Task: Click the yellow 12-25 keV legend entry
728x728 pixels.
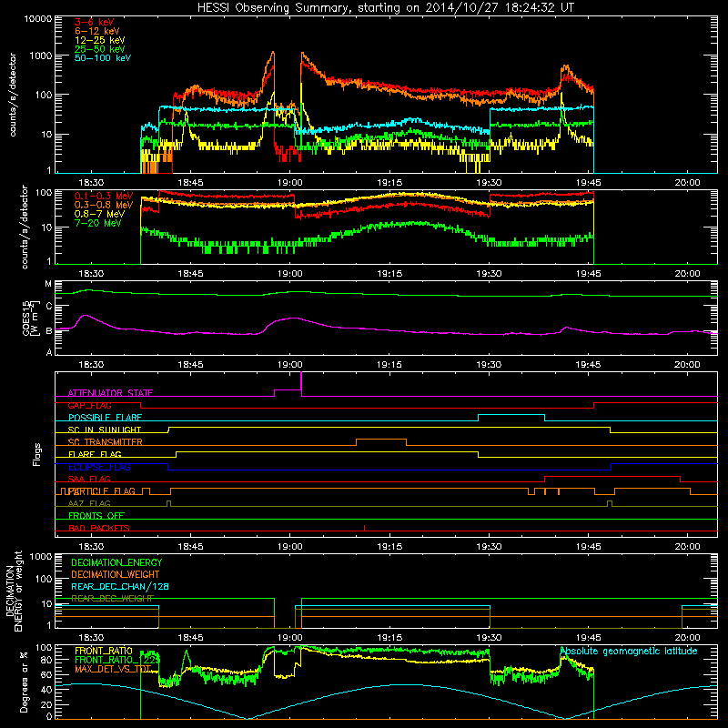Action: pos(99,40)
